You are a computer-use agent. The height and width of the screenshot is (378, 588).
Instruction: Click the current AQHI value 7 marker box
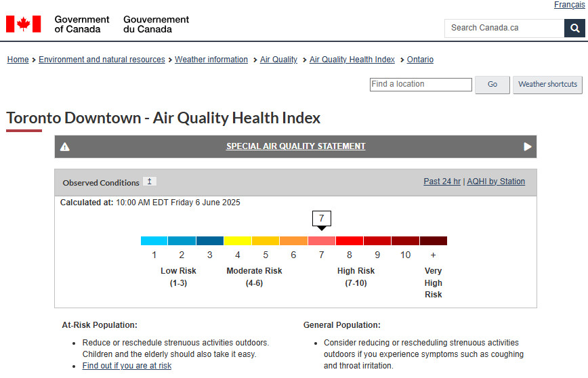[321, 218]
